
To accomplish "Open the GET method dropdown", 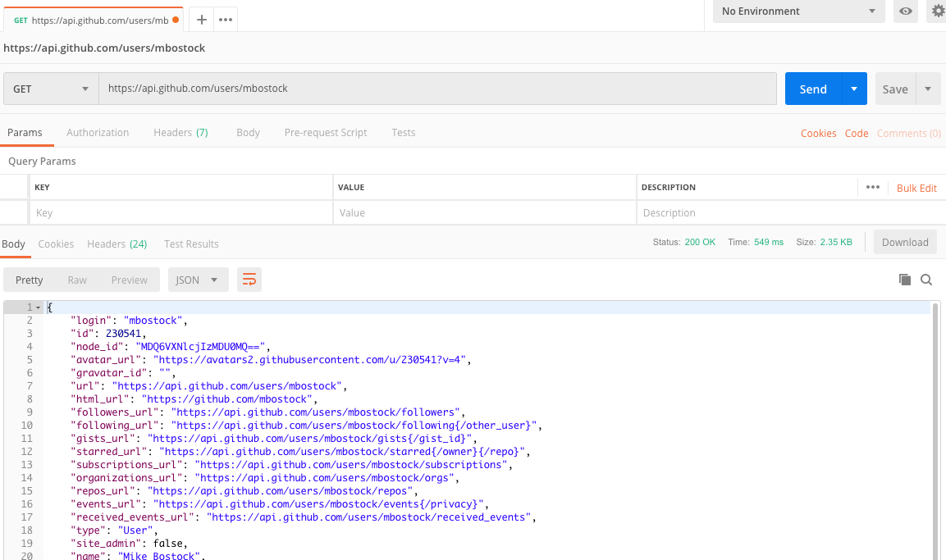I will tap(51, 89).
